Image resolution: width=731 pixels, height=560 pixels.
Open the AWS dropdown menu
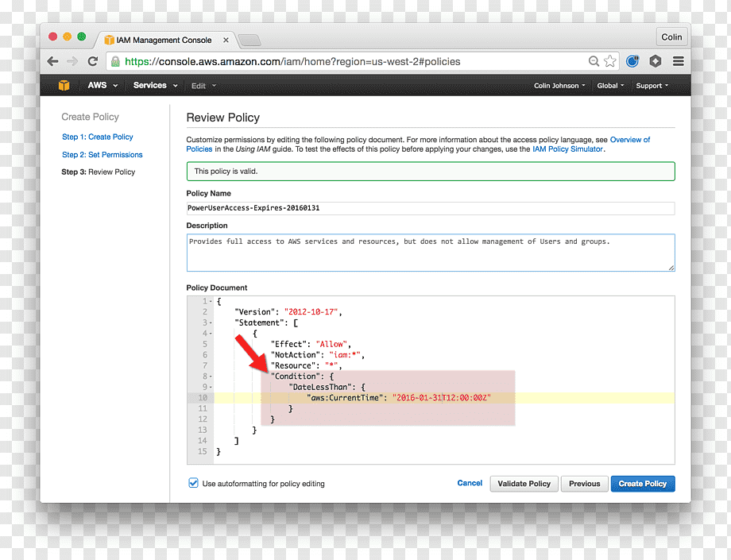(x=102, y=85)
